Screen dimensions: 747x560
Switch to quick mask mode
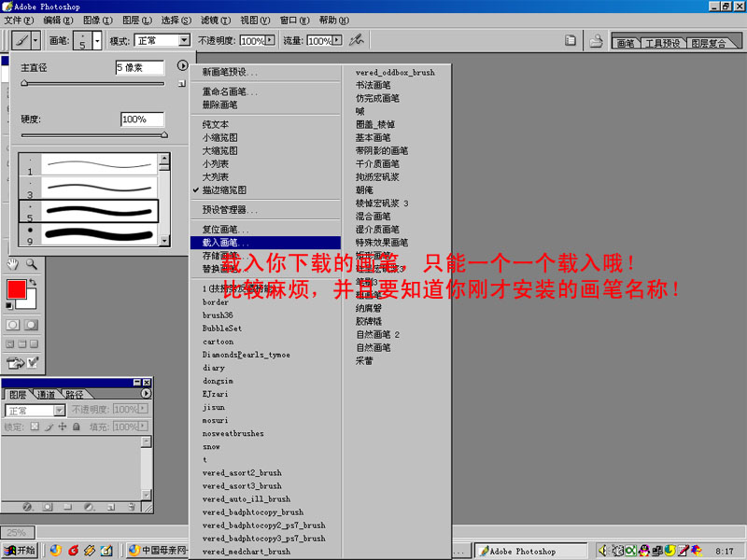(x=32, y=325)
